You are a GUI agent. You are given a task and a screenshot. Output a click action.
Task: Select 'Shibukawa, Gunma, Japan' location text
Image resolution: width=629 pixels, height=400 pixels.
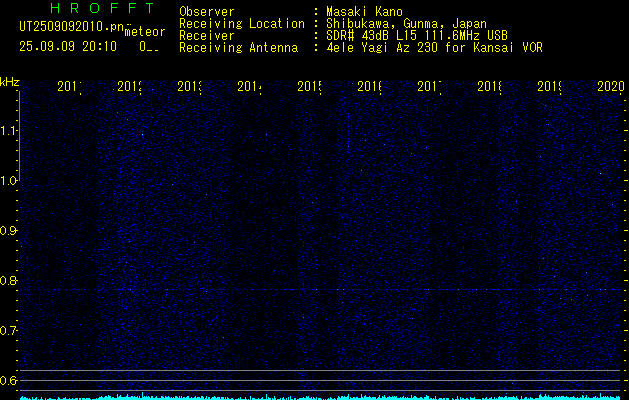406,24
